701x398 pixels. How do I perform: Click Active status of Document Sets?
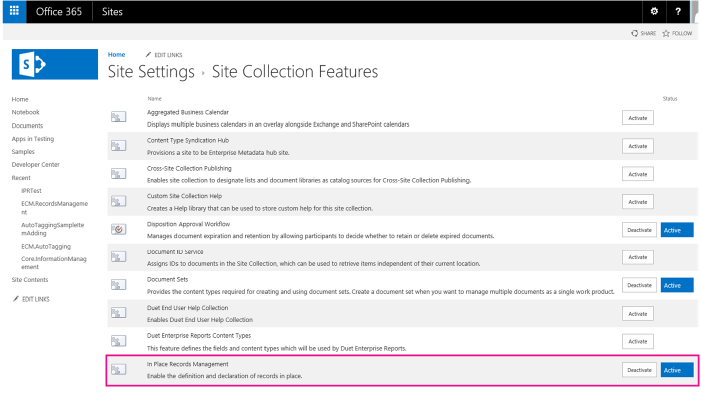[x=677, y=285]
